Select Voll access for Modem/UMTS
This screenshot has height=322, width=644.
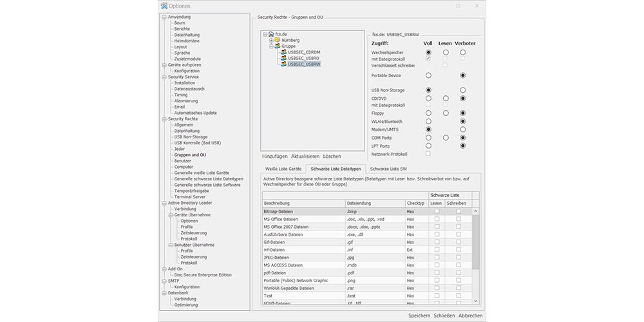tap(428, 129)
